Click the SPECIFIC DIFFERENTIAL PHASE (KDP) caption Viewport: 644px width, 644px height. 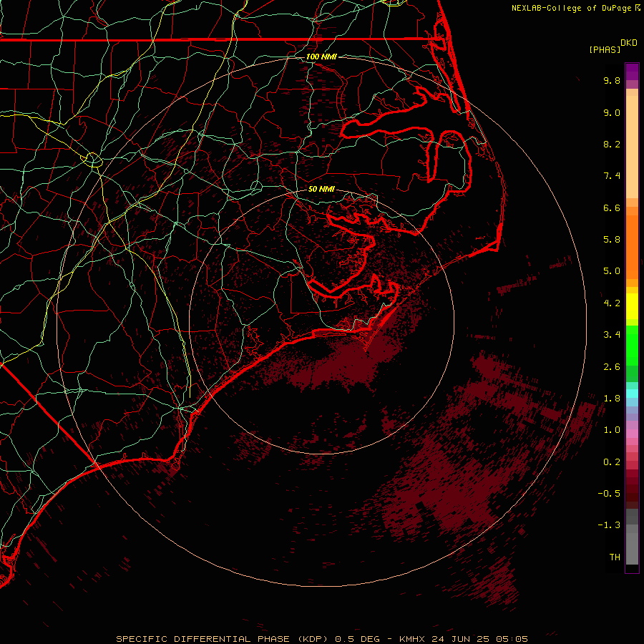coord(223,639)
